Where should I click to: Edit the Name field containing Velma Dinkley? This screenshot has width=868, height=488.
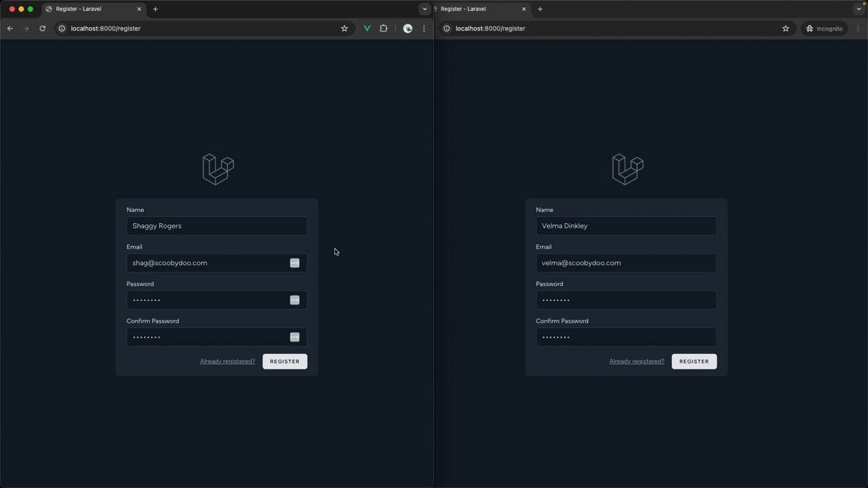pos(627,226)
